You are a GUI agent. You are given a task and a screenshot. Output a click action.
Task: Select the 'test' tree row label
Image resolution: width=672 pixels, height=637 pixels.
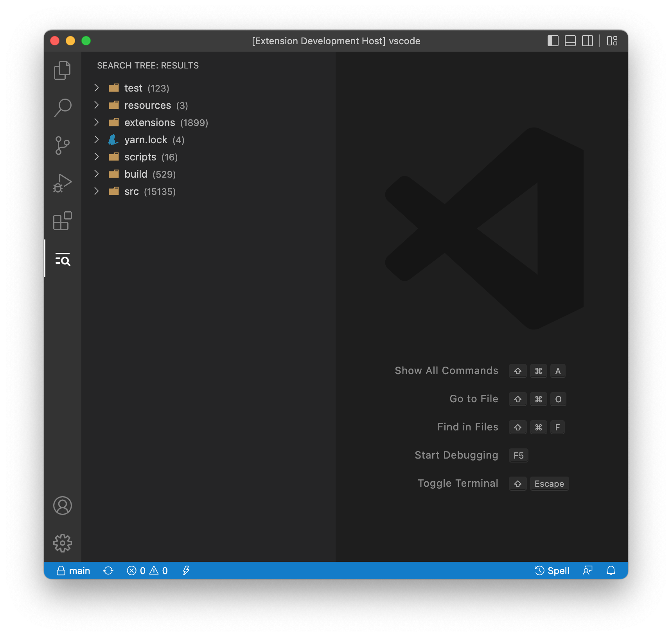tap(133, 88)
